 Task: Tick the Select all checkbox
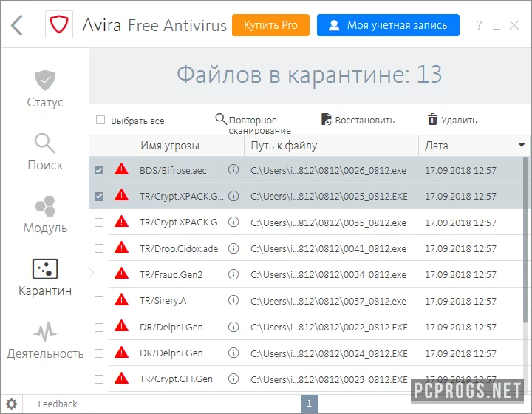tap(100, 120)
